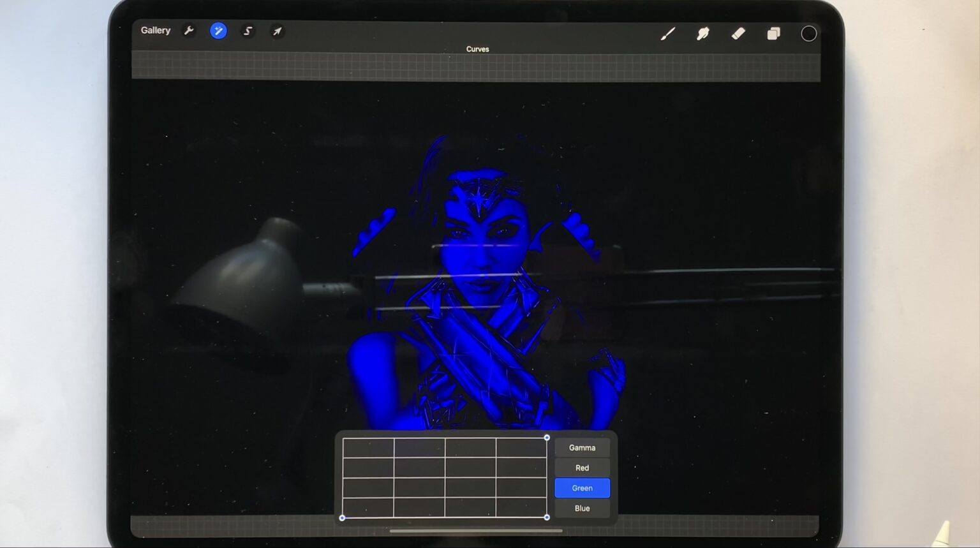Select the Selection tool S icon
980x548 pixels.
coord(248,31)
